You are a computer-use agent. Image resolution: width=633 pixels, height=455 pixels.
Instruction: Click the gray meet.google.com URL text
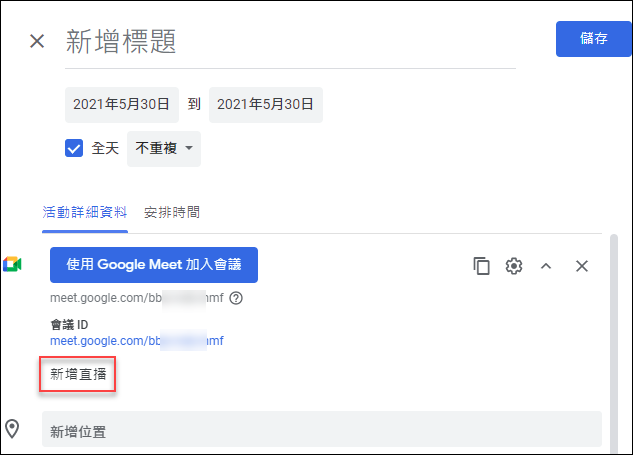coord(136,298)
